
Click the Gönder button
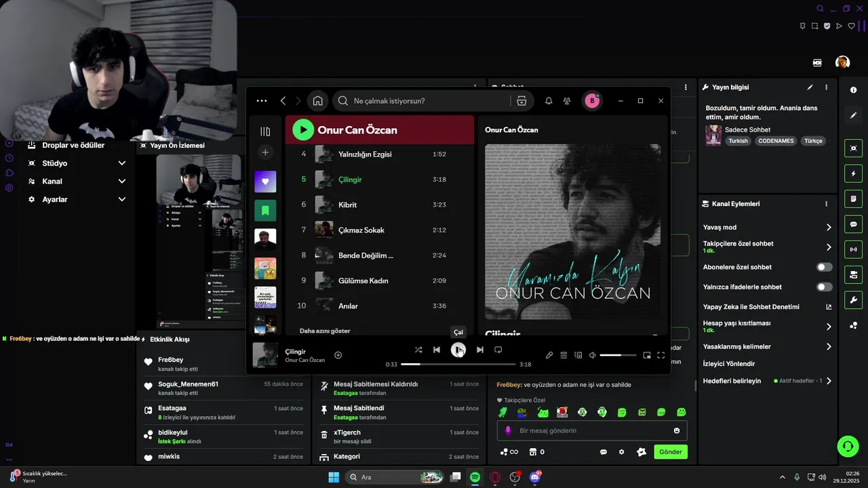point(671,452)
